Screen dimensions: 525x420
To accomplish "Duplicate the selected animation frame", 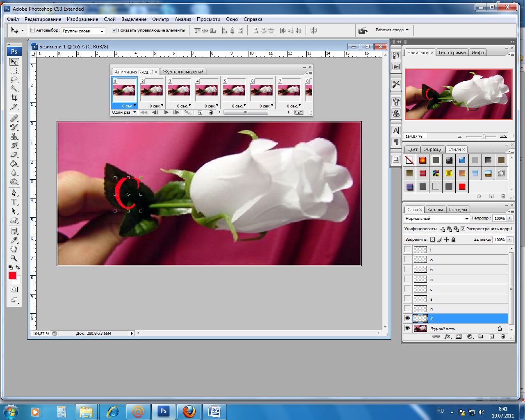I will (x=200, y=112).
